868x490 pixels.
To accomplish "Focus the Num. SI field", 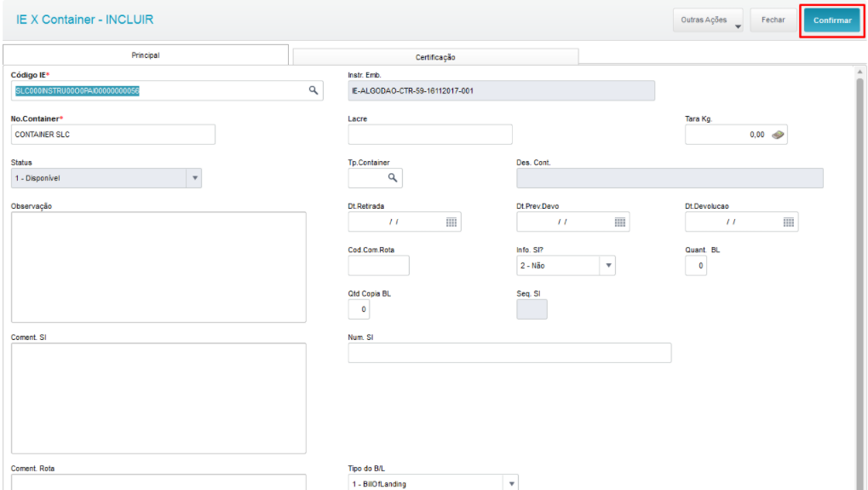I will (x=510, y=353).
